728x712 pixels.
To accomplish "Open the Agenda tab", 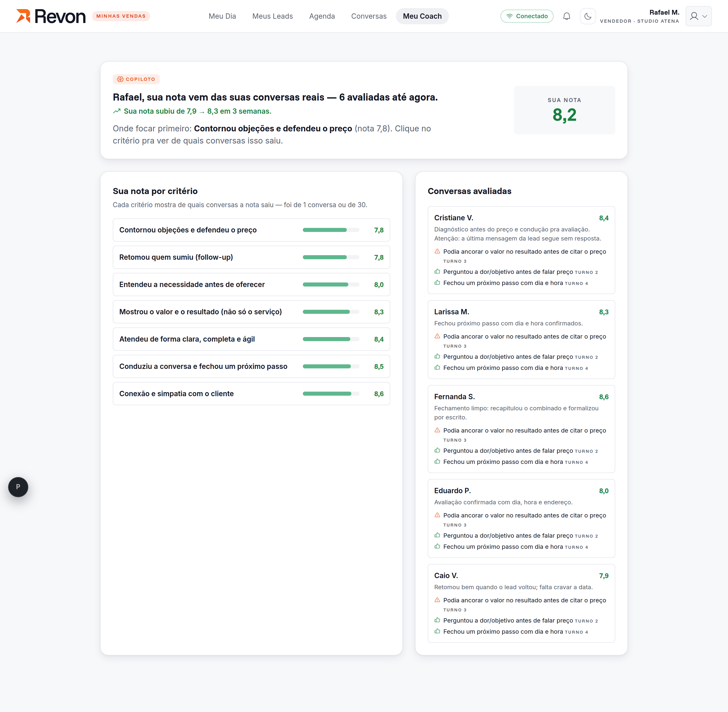I will (x=322, y=16).
